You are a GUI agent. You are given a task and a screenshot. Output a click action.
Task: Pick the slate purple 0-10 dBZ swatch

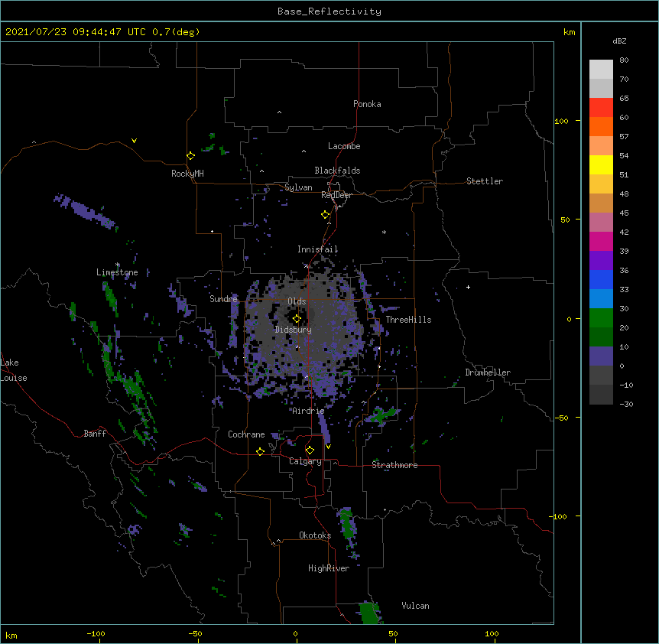coord(601,356)
